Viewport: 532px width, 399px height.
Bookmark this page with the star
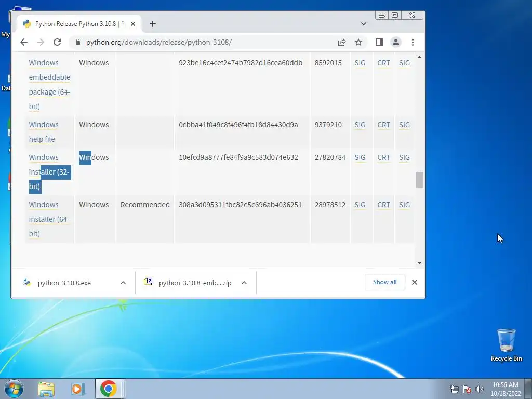coord(358,42)
